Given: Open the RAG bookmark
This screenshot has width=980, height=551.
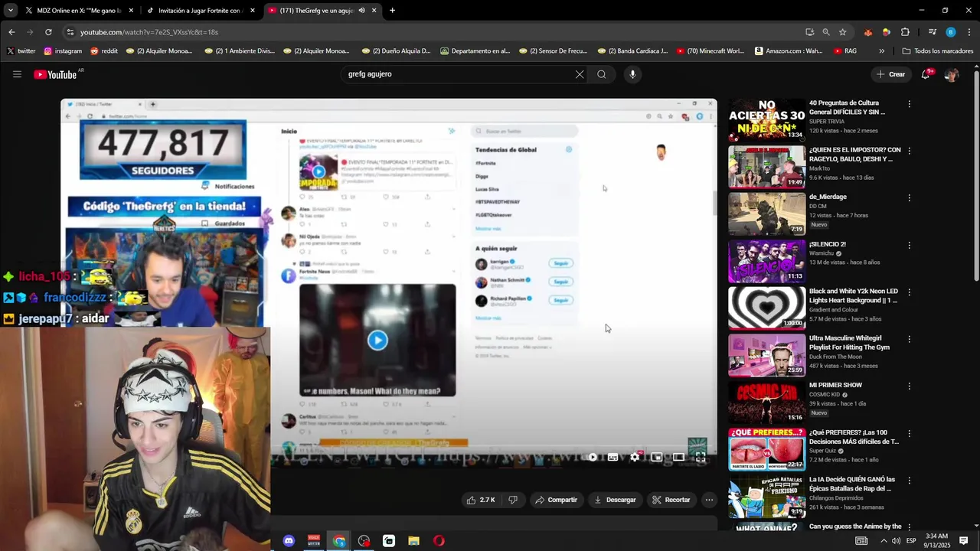Looking at the screenshot, I should tap(845, 51).
